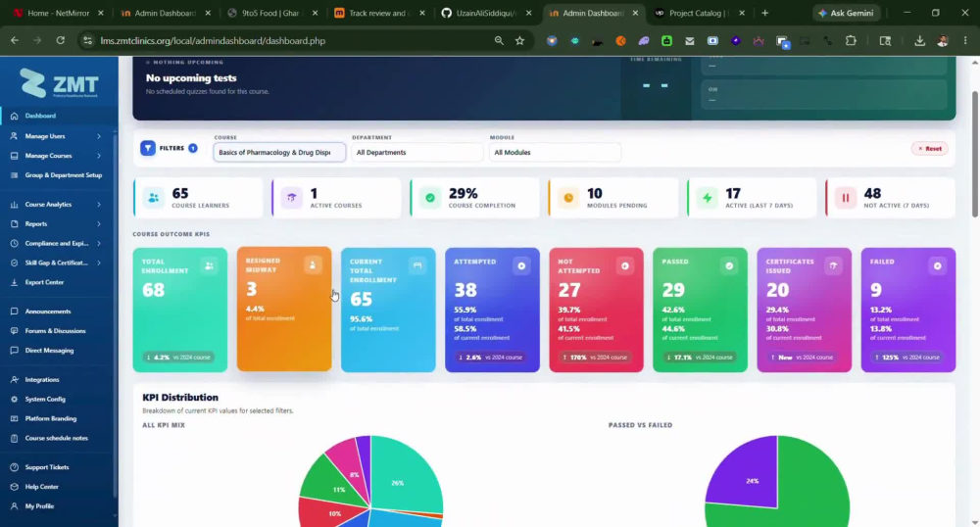Open browser downloads icon
Image resolution: width=980 pixels, height=527 pixels.
click(919, 40)
